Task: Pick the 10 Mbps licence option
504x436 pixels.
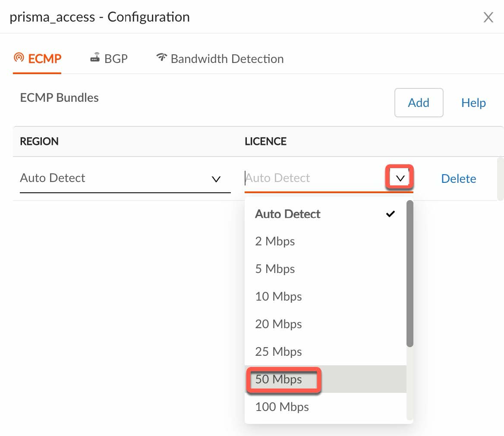Action: [x=278, y=296]
